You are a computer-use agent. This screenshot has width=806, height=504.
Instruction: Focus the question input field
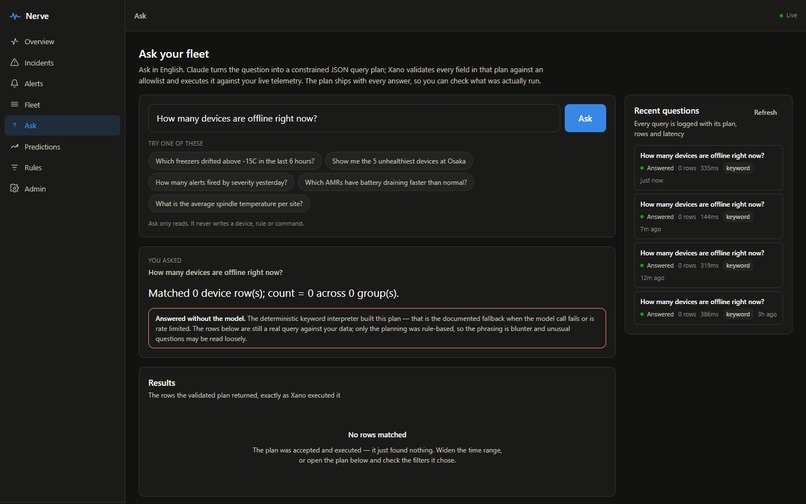coord(354,118)
